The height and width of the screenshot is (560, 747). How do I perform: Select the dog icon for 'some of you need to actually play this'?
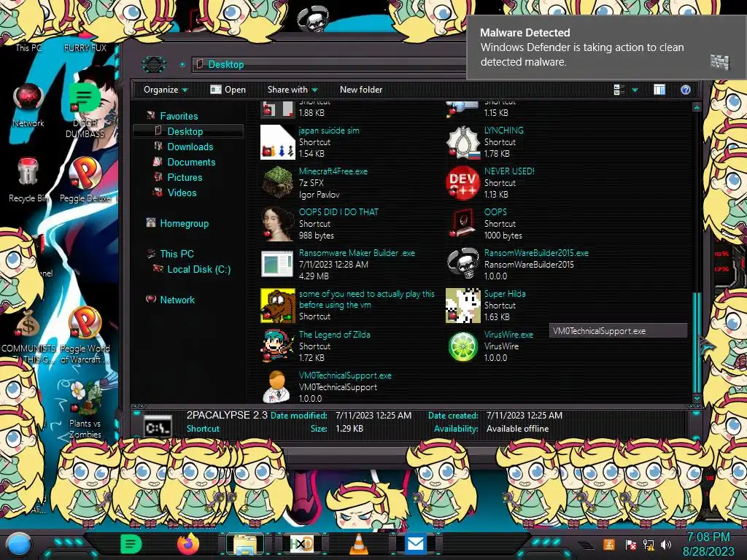pyautogui.click(x=278, y=306)
